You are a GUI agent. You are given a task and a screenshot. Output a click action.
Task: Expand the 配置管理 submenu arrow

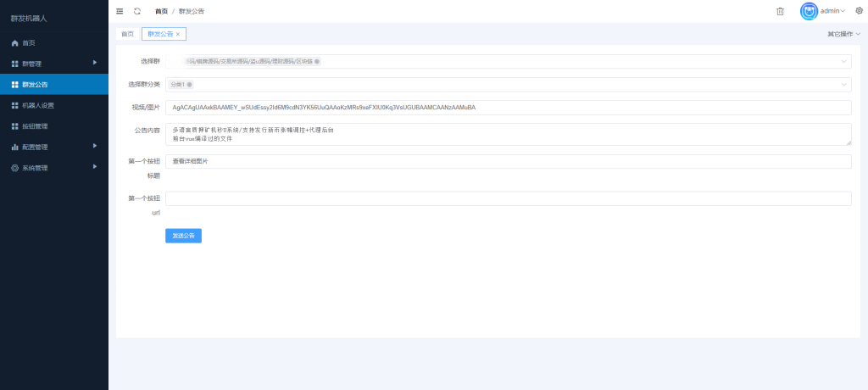(95, 146)
